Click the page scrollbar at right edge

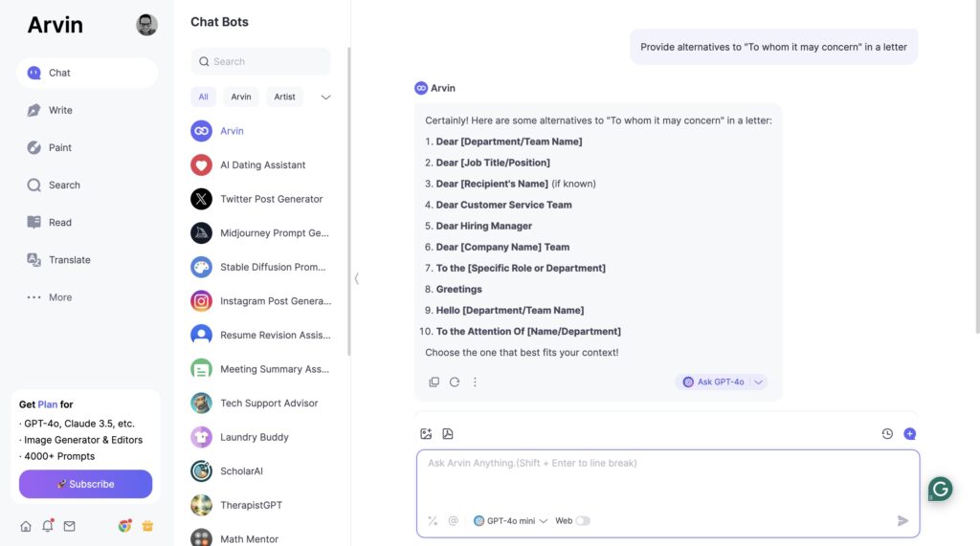pos(977,168)
